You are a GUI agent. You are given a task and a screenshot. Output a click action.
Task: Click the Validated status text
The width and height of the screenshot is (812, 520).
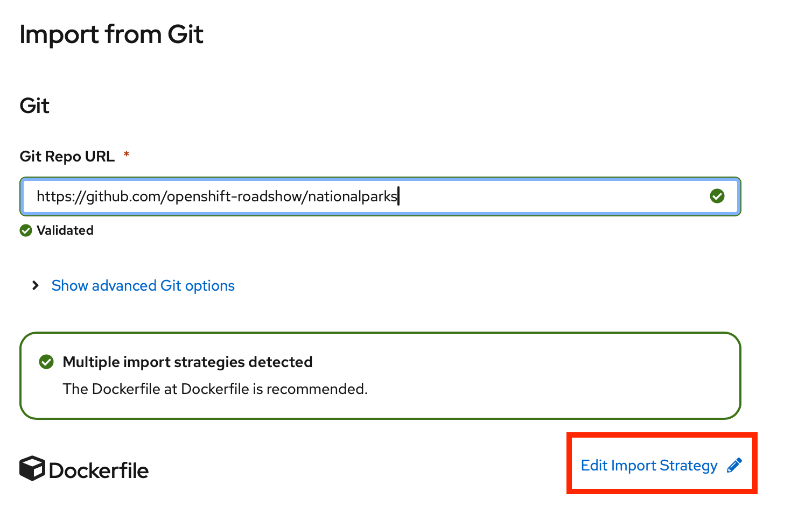[65, 230]
